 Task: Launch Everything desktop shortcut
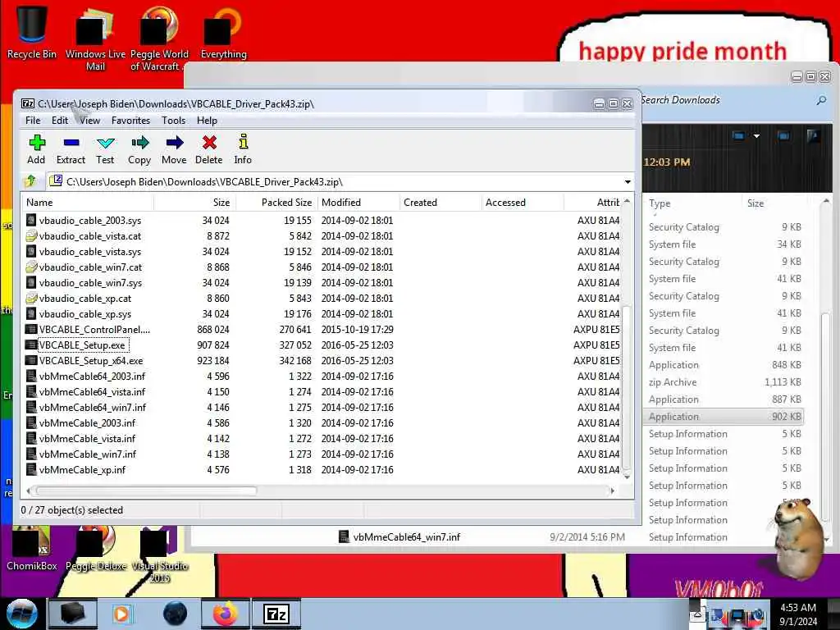[x=223, y=32]
